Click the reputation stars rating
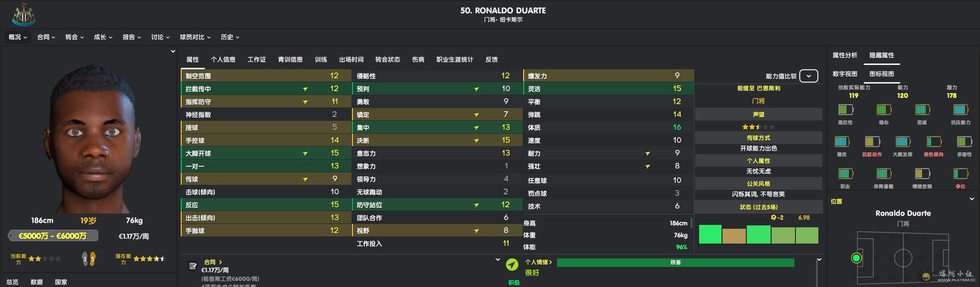Image resolution: width=980 pixels, height=287 pixels. (x=758, y=127)
